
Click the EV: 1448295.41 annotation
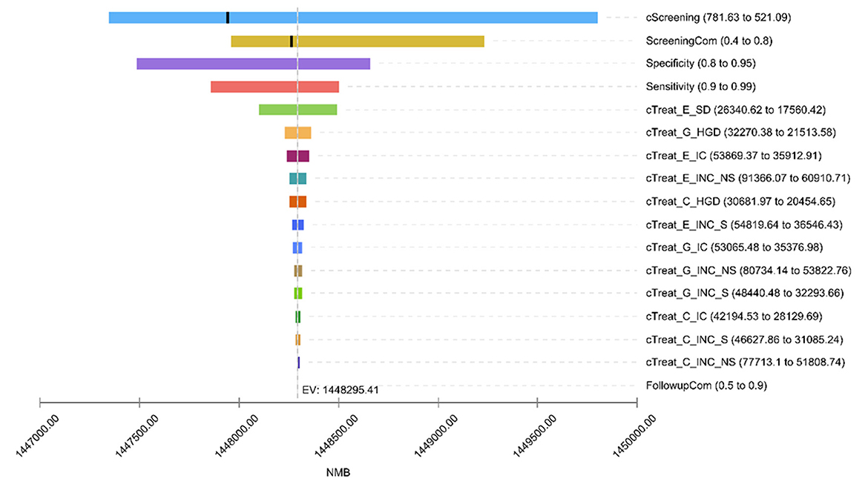point(341,390)
